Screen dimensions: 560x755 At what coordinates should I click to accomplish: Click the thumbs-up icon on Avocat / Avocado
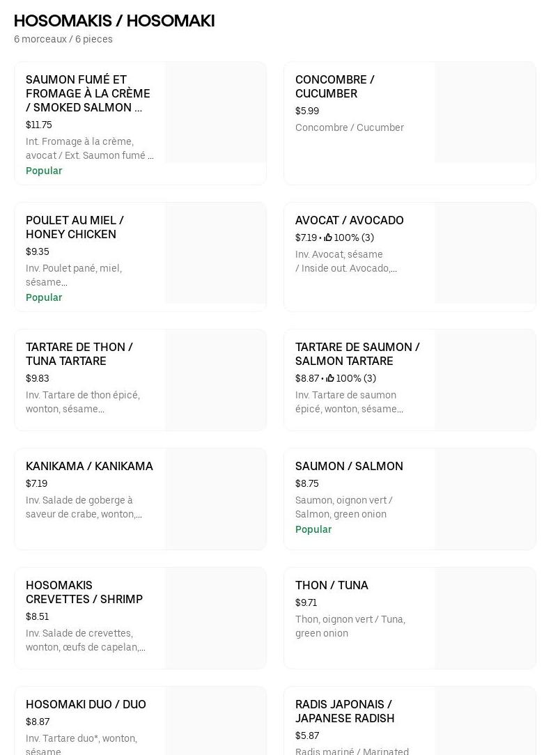coord(328,238)
